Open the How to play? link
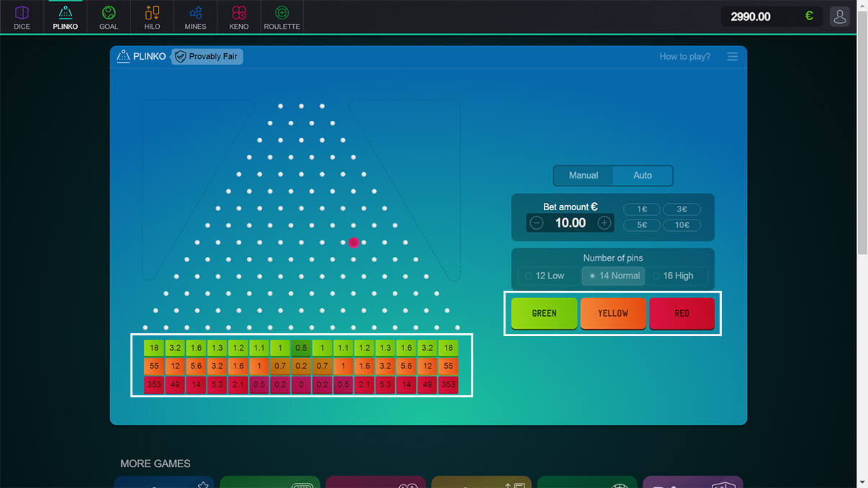This screenshot has height=488, width=868. (x=684, y=57)
